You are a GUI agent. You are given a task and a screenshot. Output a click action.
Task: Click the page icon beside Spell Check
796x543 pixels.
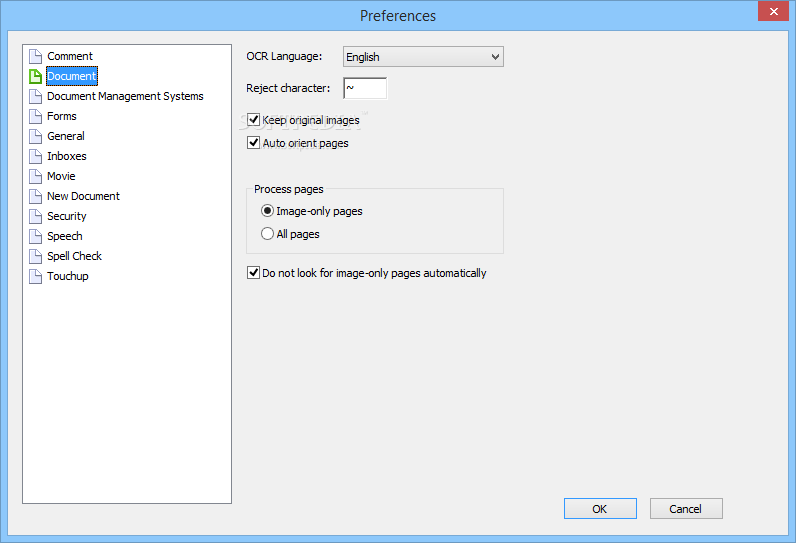coord(35,256)
